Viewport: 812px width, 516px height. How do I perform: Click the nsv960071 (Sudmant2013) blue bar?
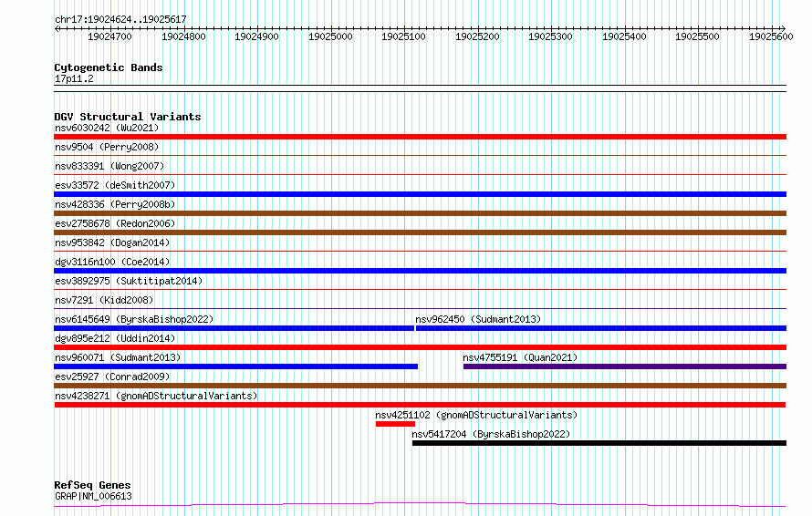click(x=235, y=366)
